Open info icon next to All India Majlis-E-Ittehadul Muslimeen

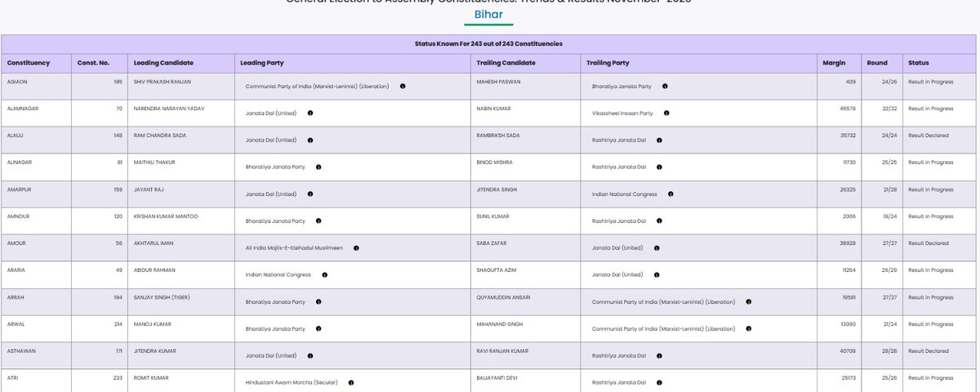(x=356, y=247)
